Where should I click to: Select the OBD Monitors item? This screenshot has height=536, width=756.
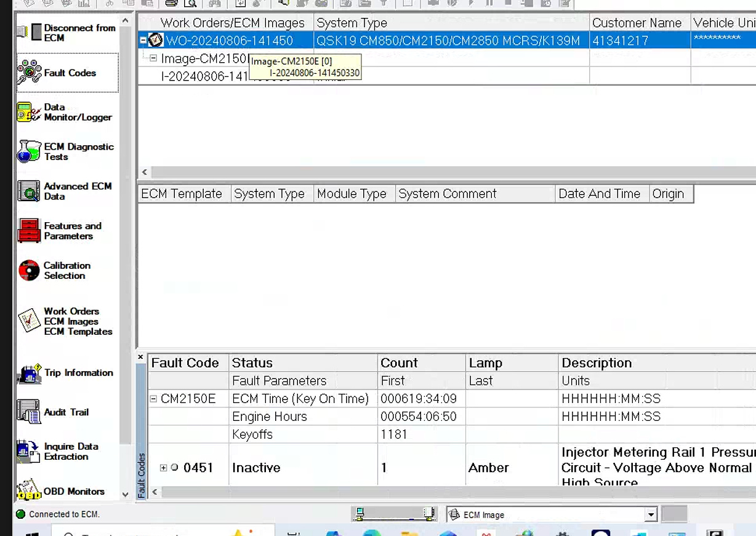(x=29, y=491)
